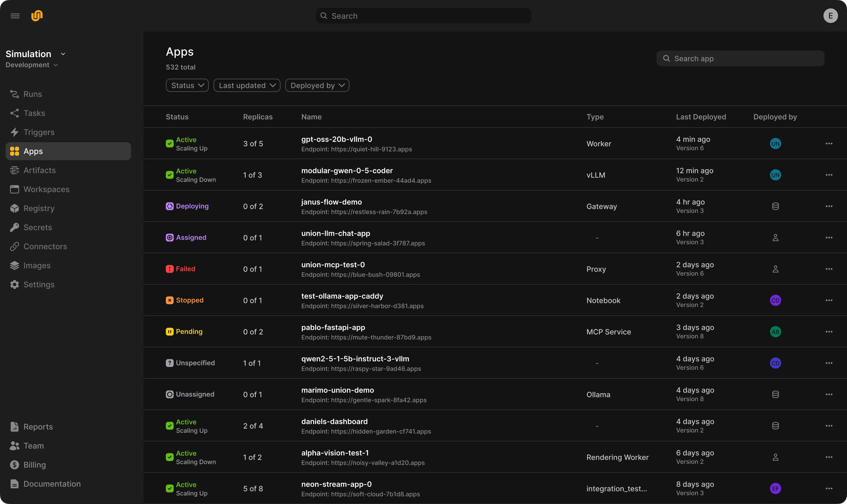Viewport: 847px width, 504px height.
Task: Click the Stopped status icon
Action: (x=169, y=300)
